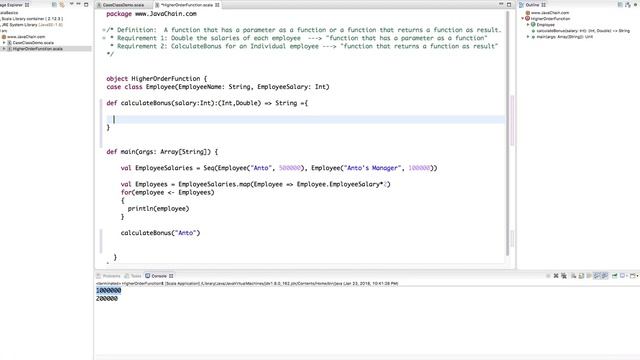Click the val EmployeeSalaries line
The width and height of the screenshot is (640, 360).
pos(279,168)
